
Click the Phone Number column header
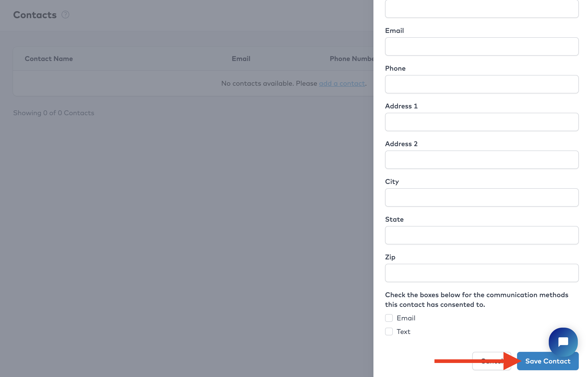pos(351,59)
